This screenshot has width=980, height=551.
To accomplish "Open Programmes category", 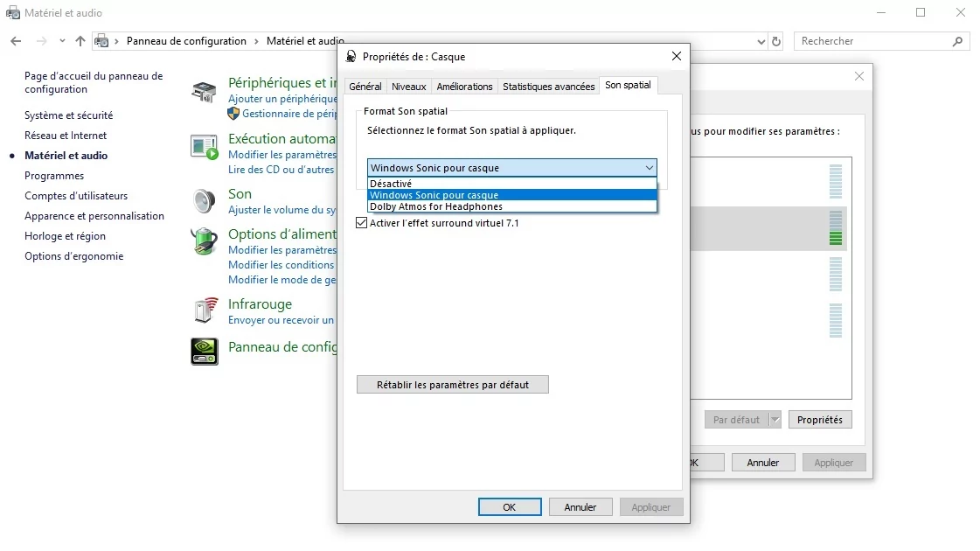I will (x=54, y=176).
